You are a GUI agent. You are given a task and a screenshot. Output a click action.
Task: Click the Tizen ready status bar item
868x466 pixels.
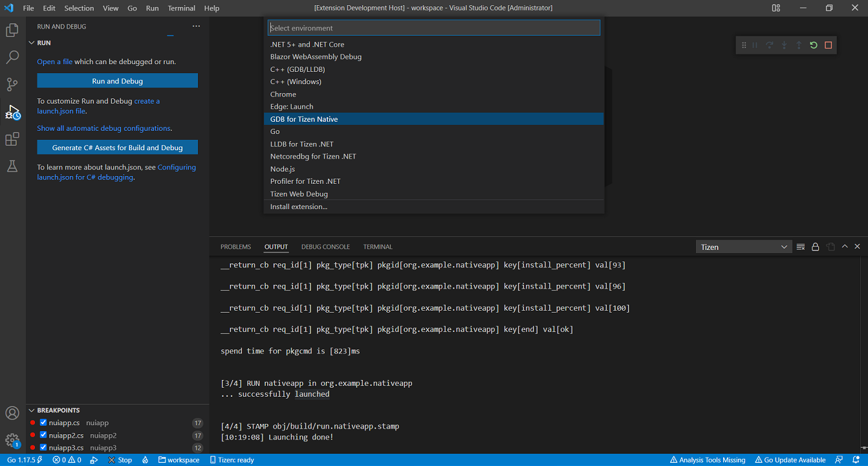click(x=232, y=460)
